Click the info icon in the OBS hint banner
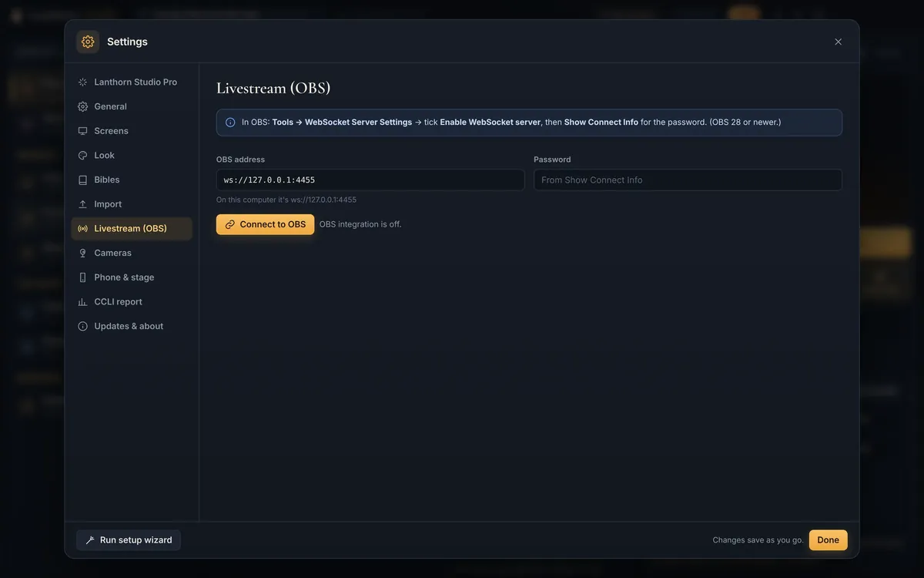The height and width of the screenshot is (578, 924). click(x=230, y=123)
